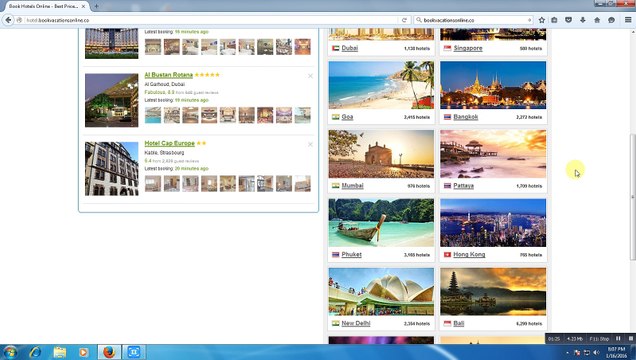Open Hotel Cap Europe link

pos(170,144)
